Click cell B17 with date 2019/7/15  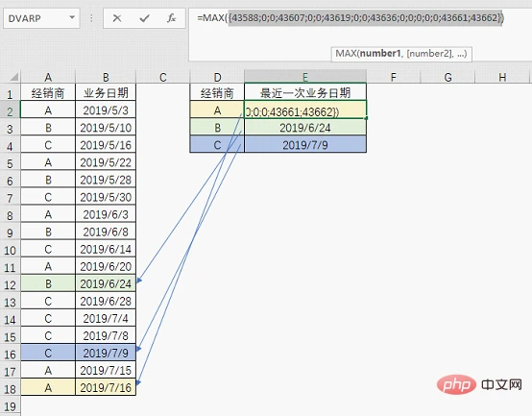click(x=106, y=370)
